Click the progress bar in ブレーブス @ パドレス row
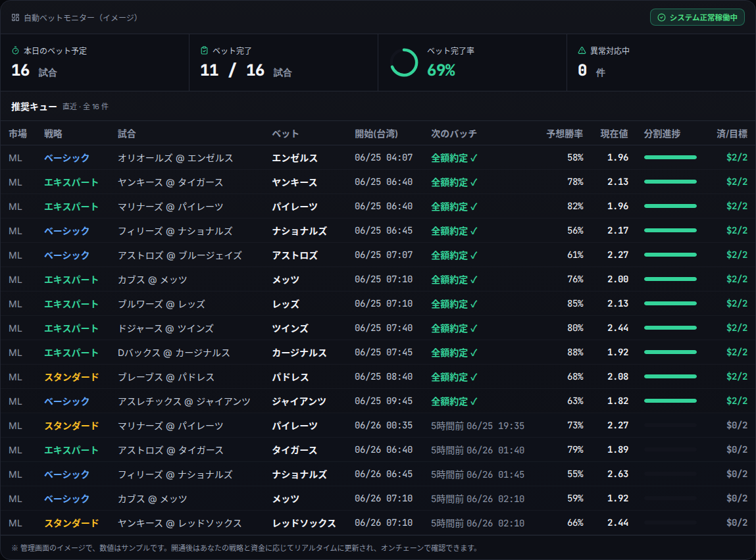Viewport: 756px width, 560px height. pos(670,376)
